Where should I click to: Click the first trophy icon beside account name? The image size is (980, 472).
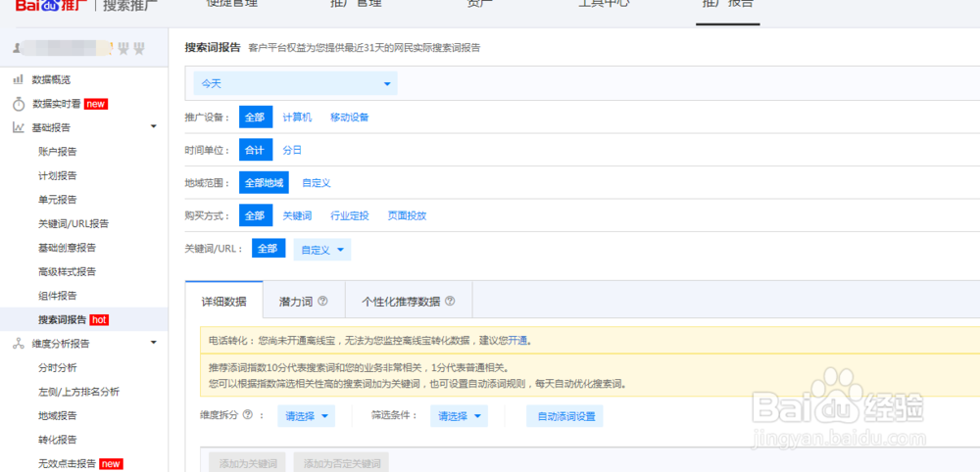click(123, 48)
